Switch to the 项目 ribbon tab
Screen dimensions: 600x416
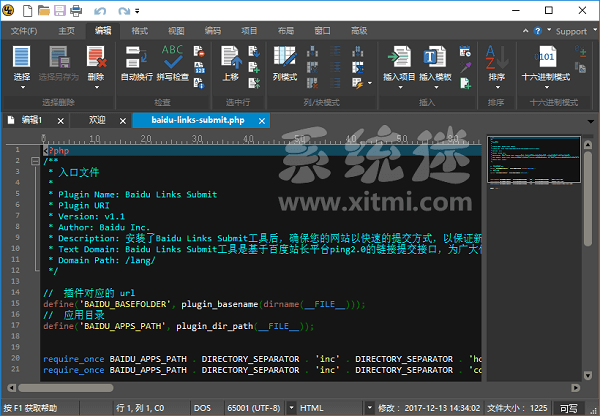[x=249, y=31]
